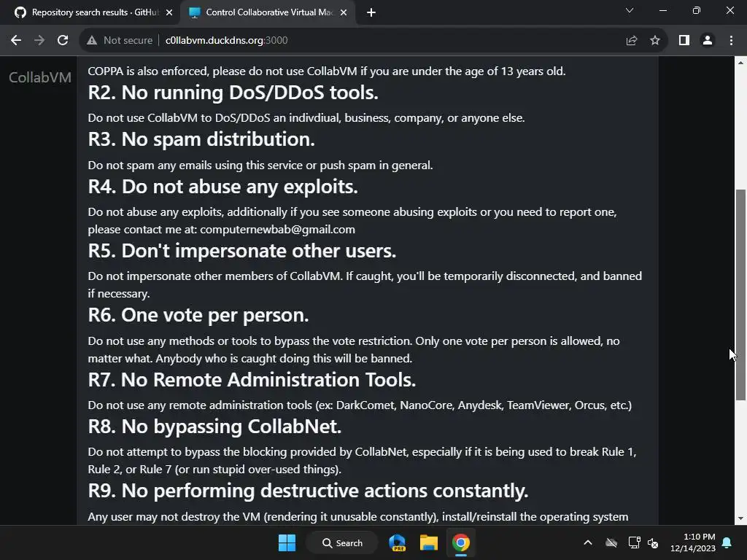Click the R5. Don't impersonate other users heading

pyautogui.click(x=242, y=251)
